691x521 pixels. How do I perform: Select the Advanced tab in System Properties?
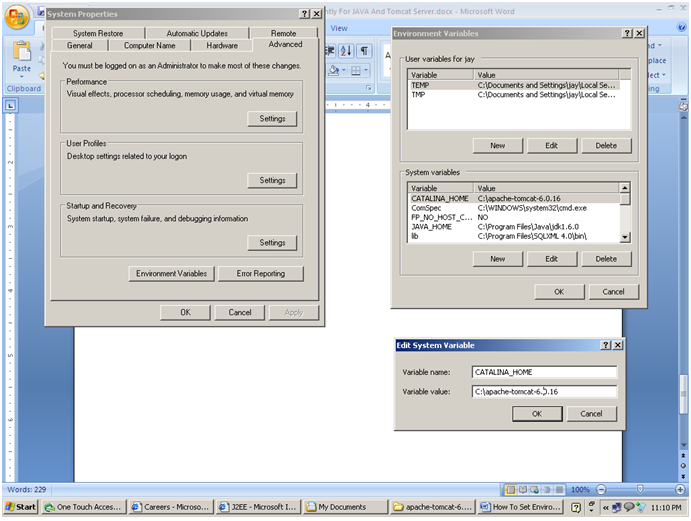285,45
